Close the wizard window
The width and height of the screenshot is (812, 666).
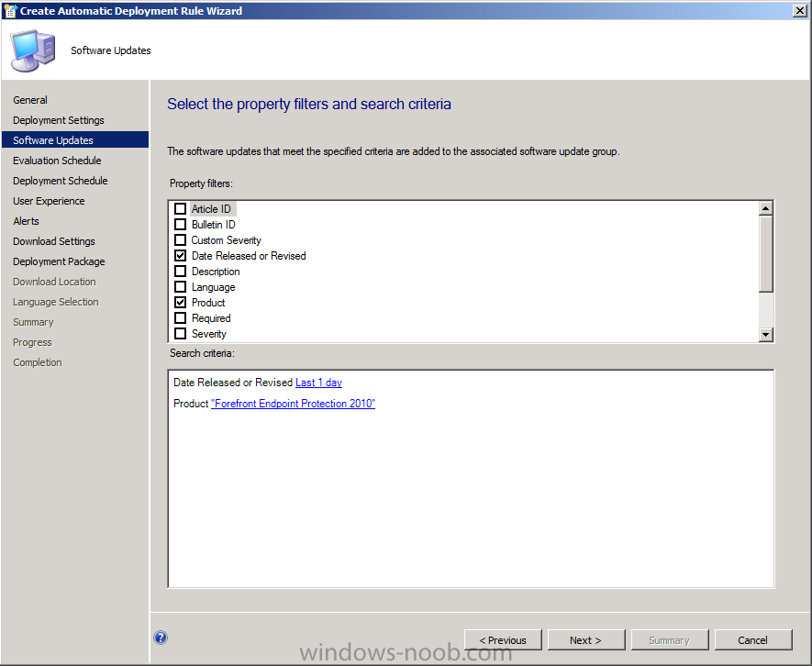pos(799,11)
